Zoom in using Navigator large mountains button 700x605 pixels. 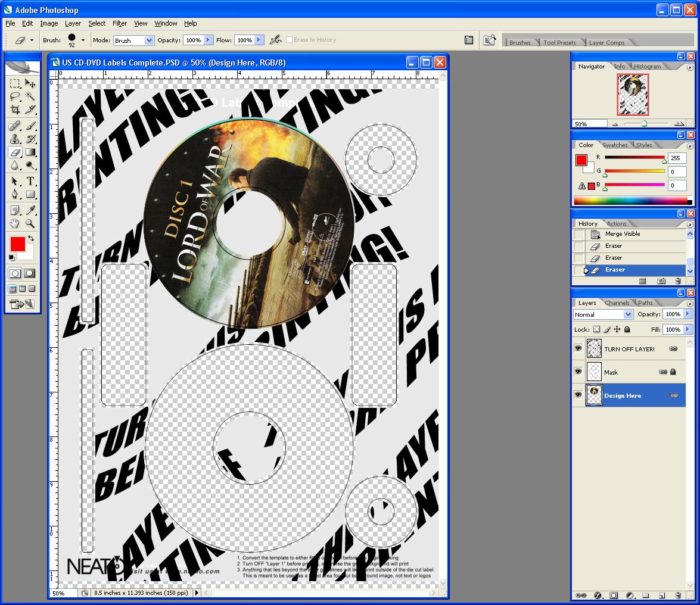pyautogui.click(x=679, y=124)
